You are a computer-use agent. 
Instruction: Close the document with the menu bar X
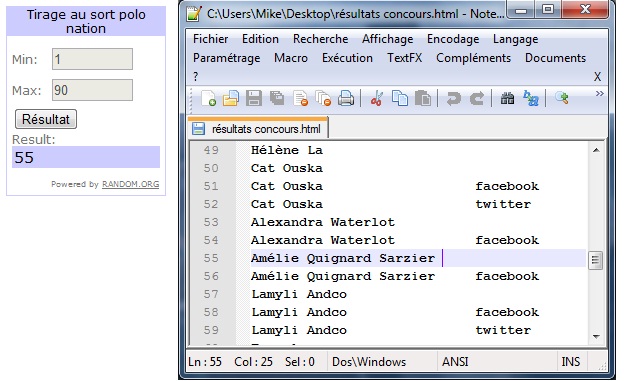click(597, 76)
